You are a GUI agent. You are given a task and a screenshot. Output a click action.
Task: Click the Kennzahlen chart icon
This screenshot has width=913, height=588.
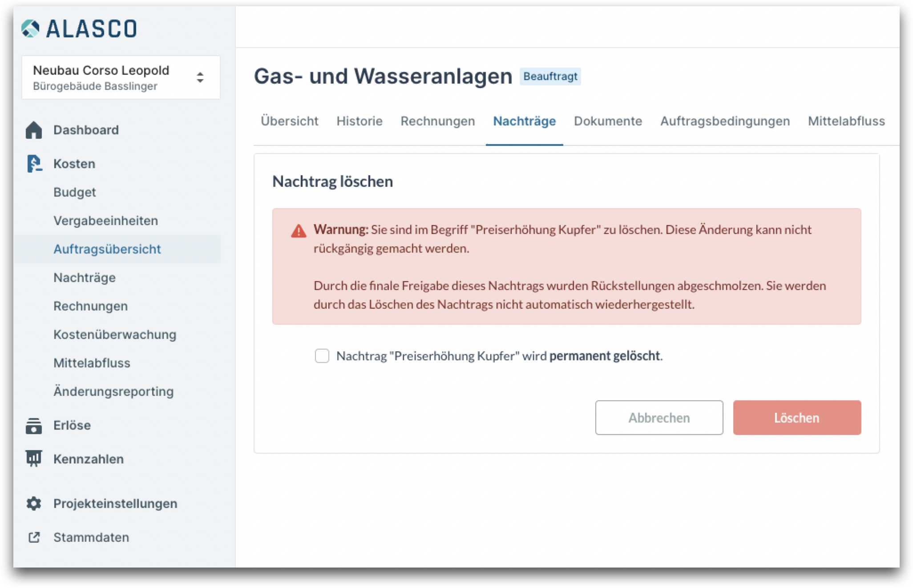pyautogui.click(x=34, y=459)
